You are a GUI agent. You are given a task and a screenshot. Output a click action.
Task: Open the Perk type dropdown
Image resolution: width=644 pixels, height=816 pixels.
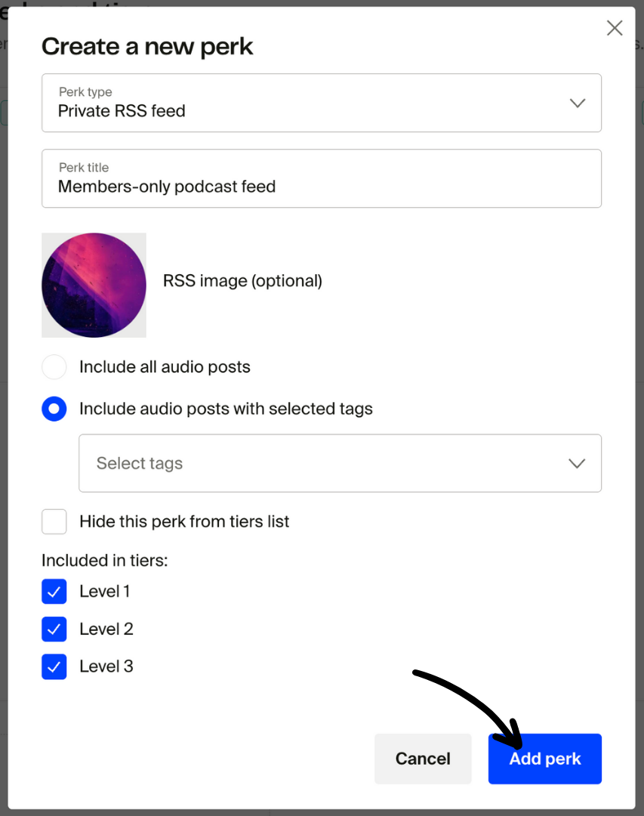pyautogui.click(x=321, y=103)
